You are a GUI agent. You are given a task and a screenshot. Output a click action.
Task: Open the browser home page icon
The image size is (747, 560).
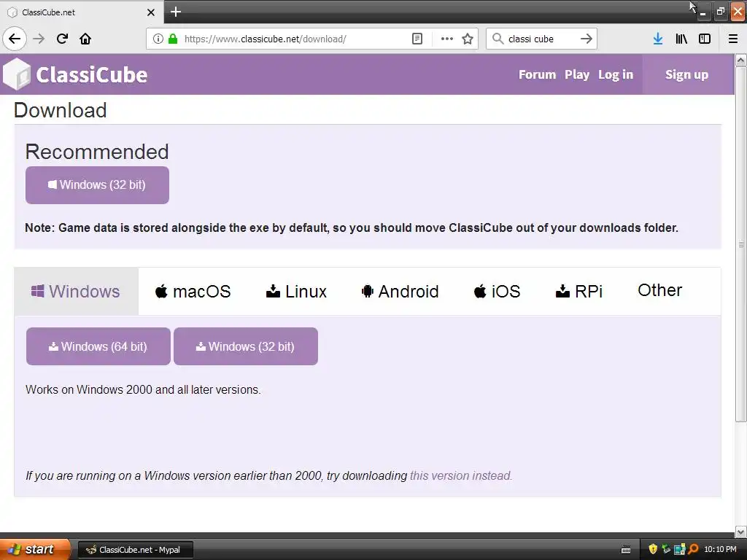(85, 39)
